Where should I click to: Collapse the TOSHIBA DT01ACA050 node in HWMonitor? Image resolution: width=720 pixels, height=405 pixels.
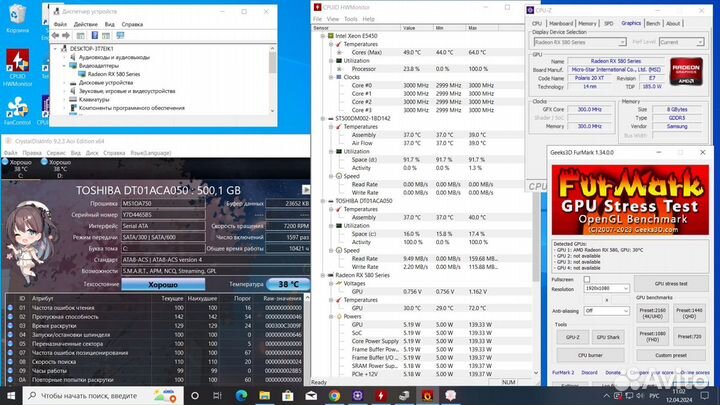(x=323, y=201)
